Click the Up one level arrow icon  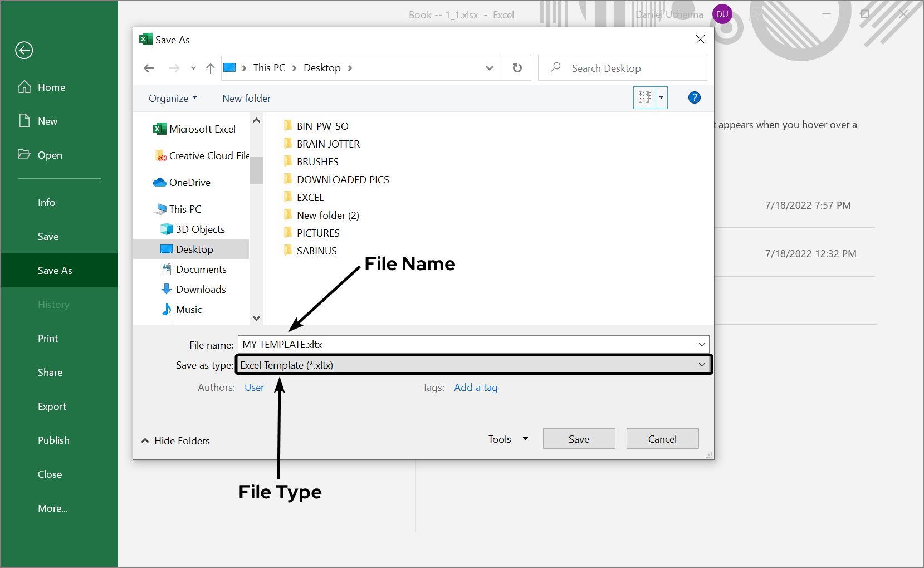pos(210,67)
